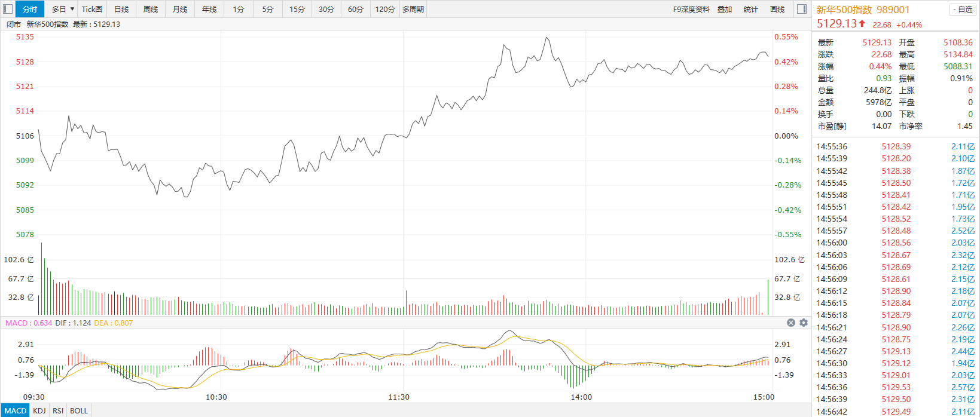The height and width of the screenshot is (417, 980).
Task: Toggle the left sidebar panel icon
Action: pos(8,9)
